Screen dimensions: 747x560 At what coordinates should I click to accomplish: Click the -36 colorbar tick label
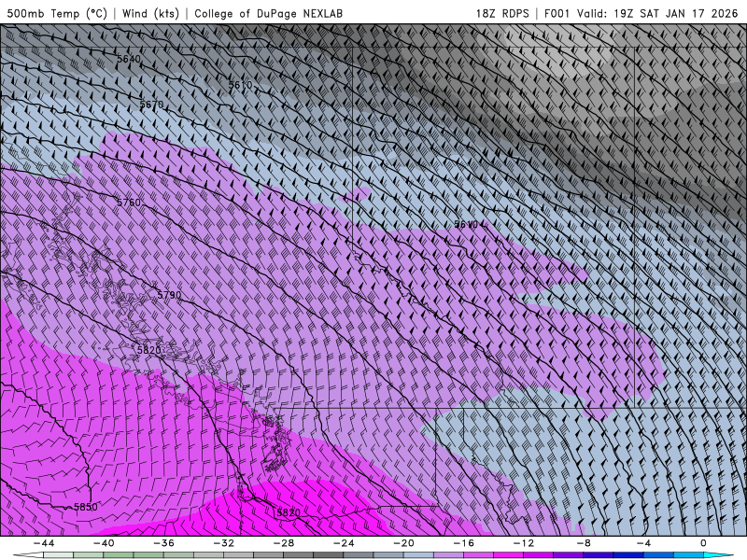[164, 543]
